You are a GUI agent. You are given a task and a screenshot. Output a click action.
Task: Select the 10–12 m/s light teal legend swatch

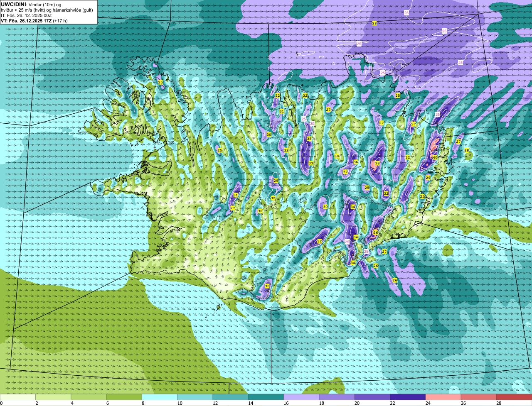click(x=195, y=397)
